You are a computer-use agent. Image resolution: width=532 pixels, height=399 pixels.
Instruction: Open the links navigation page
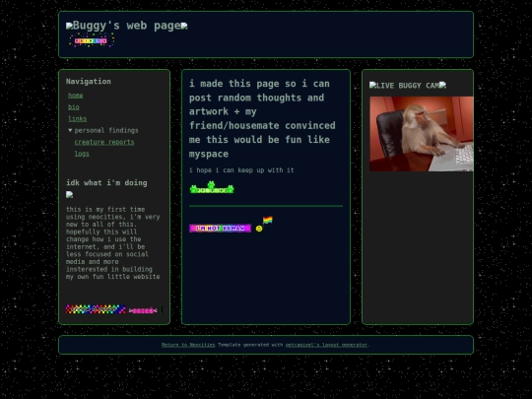pyautogui.click(x=78, y=119)
